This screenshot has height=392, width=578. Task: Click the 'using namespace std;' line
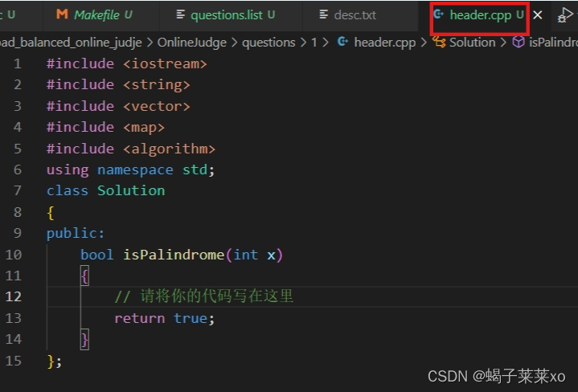point(130,169)
